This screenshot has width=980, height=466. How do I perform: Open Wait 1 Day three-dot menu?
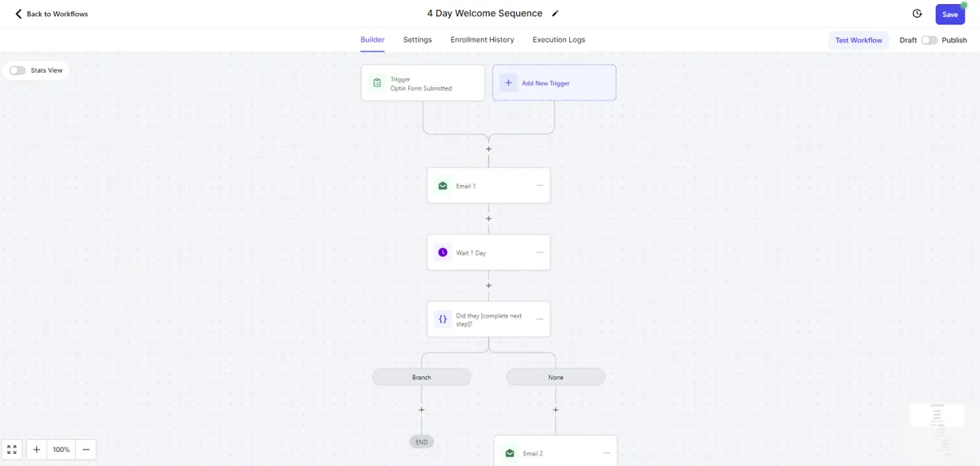pos(539,252)
